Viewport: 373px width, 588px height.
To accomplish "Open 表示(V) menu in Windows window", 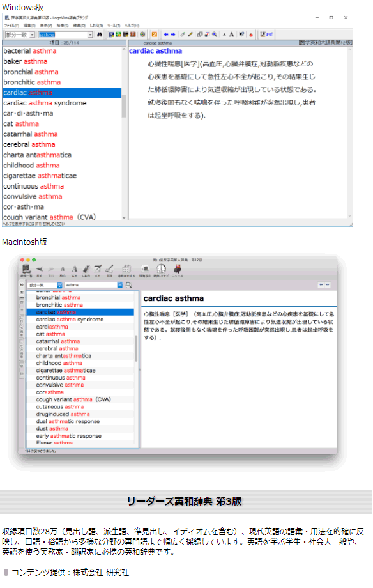I will pyautogui.click(x=46, y=26).
